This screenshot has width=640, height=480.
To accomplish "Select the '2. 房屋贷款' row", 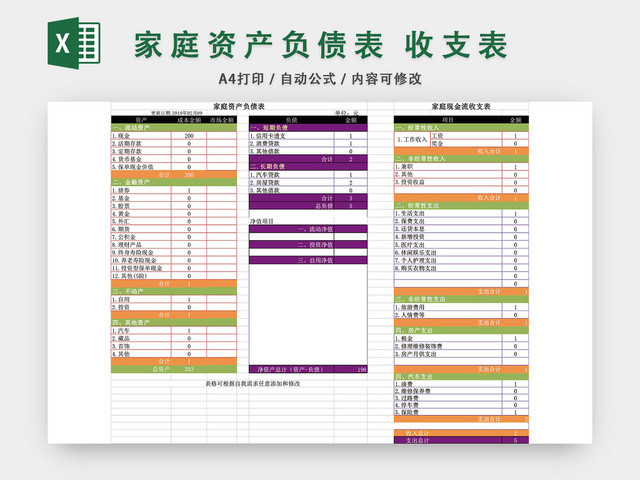I will [x=308, y=182].
